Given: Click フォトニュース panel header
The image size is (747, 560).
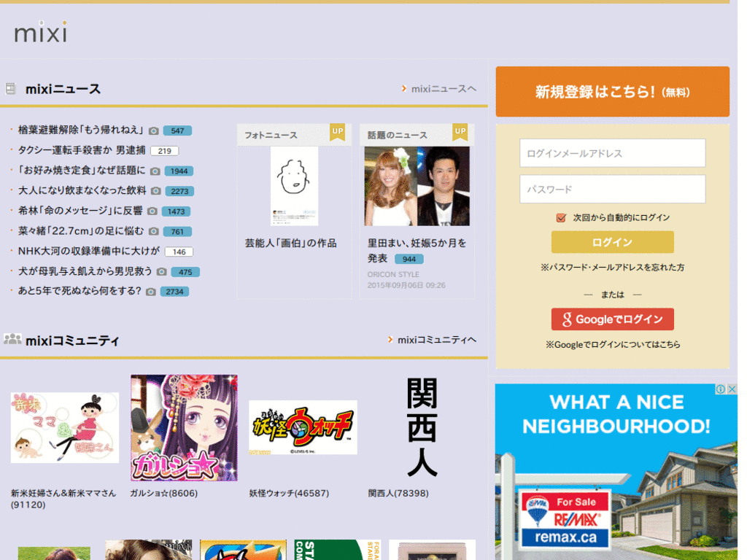Looking at the screenshot, I should tap(295, 135).
